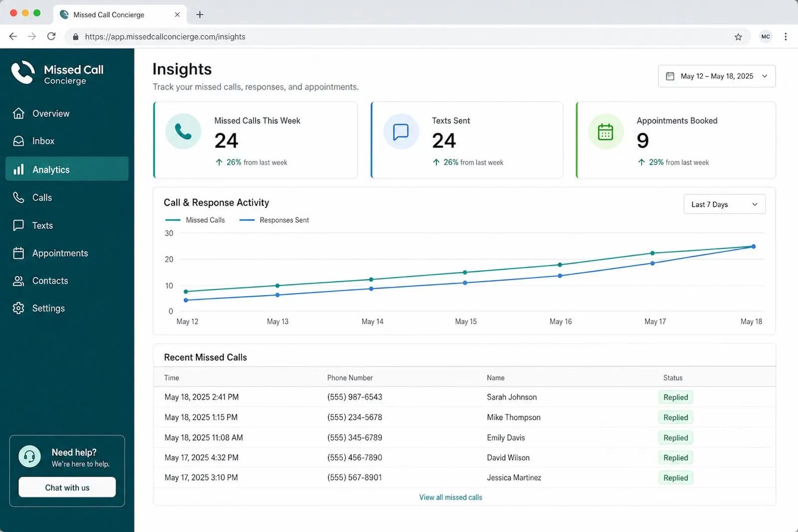Open Inbox from the sidebar
The image size is (798, 532).
67,141
